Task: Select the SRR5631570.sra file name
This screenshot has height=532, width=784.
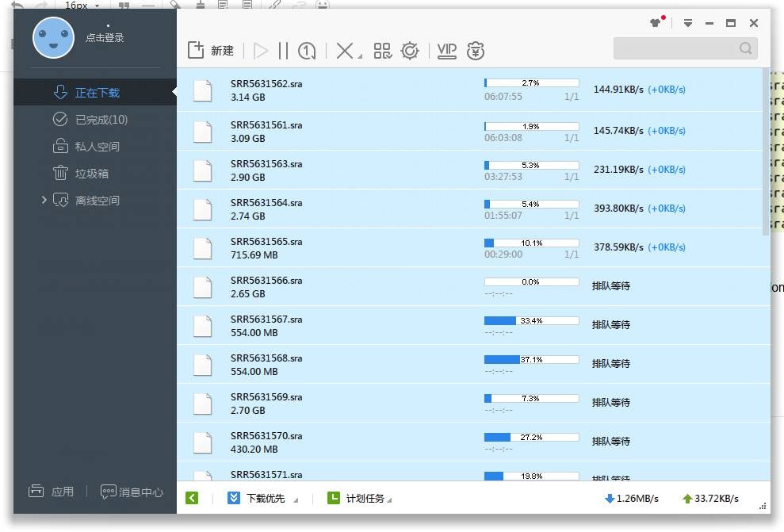Action: point(266,435)
